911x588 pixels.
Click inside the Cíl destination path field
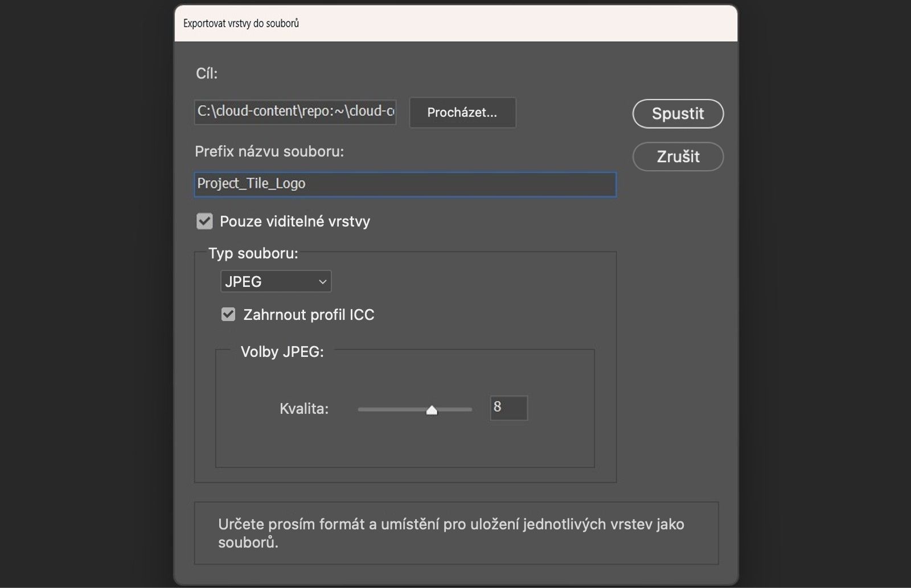pos(294,112)
